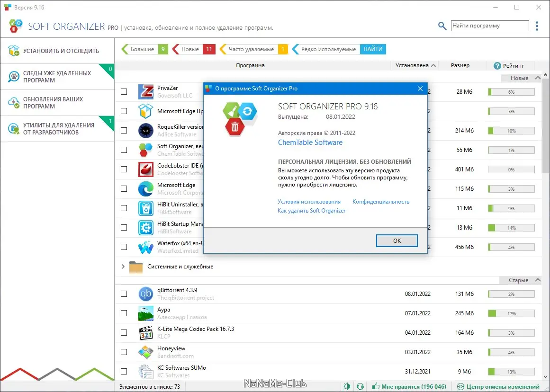Click the KC Softwares SUMo icon
550x392 pixels.
tap(145, 372)
